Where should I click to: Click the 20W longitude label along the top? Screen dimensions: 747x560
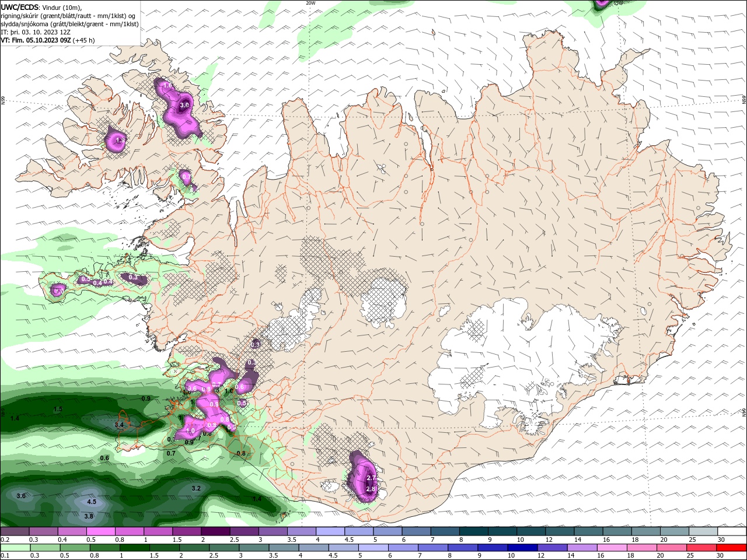pyautogui.click(x=310, y=3)
